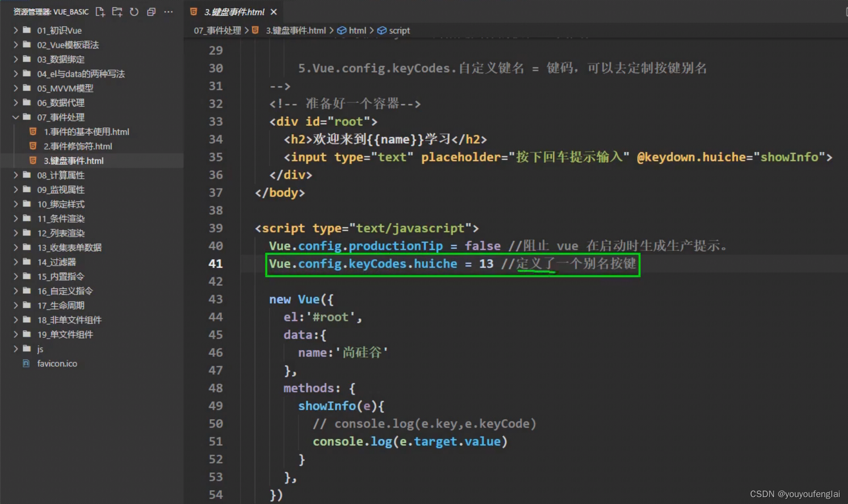Image resolution: width=848 pixels, height=504 pixels.
Task: Expand the 01_初识Vue folder chevron
Action: (x=16, y=30)
